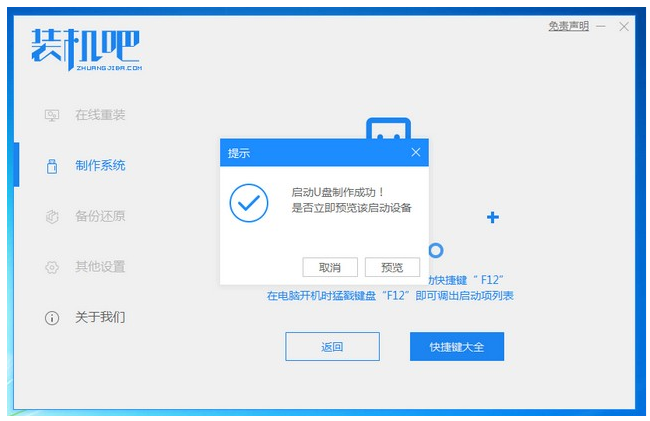Cancel with the 取消 button
Image resolution: width=650 pixels, height=421 pixels.
[330, 267]
